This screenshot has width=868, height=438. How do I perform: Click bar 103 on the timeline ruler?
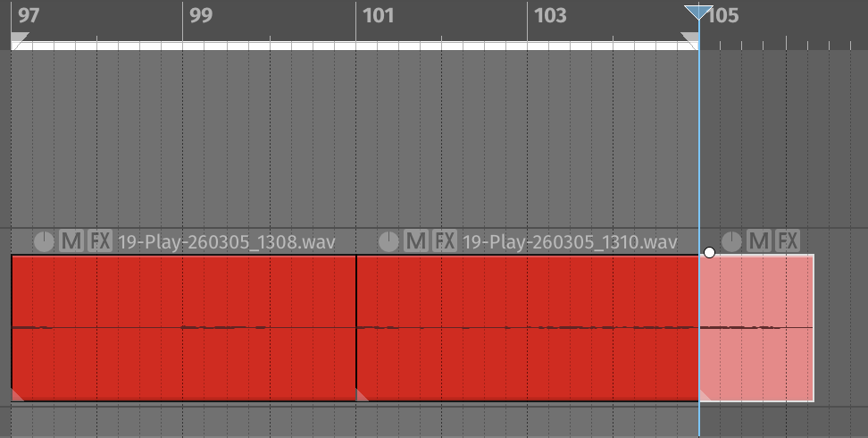[550, 15]
